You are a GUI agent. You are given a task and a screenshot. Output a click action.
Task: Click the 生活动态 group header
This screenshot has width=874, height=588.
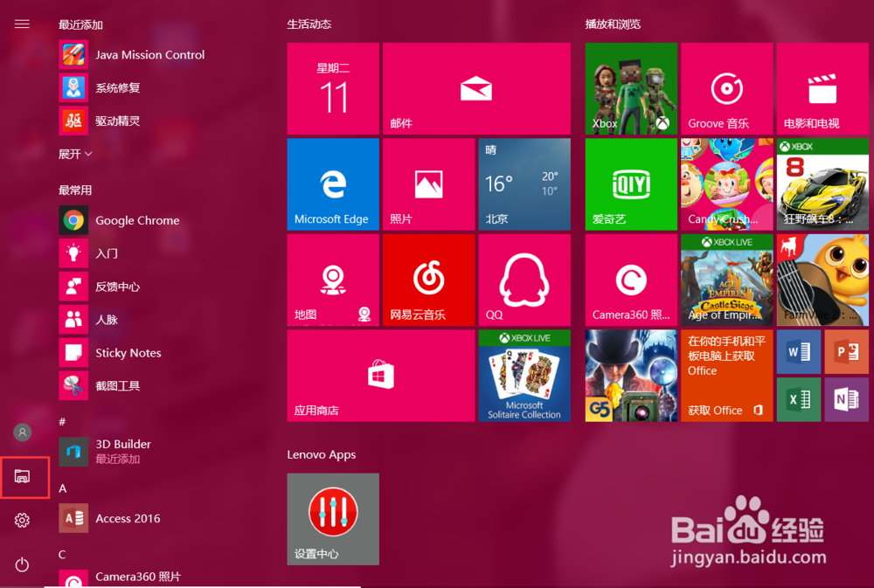(x=309, y=24)
